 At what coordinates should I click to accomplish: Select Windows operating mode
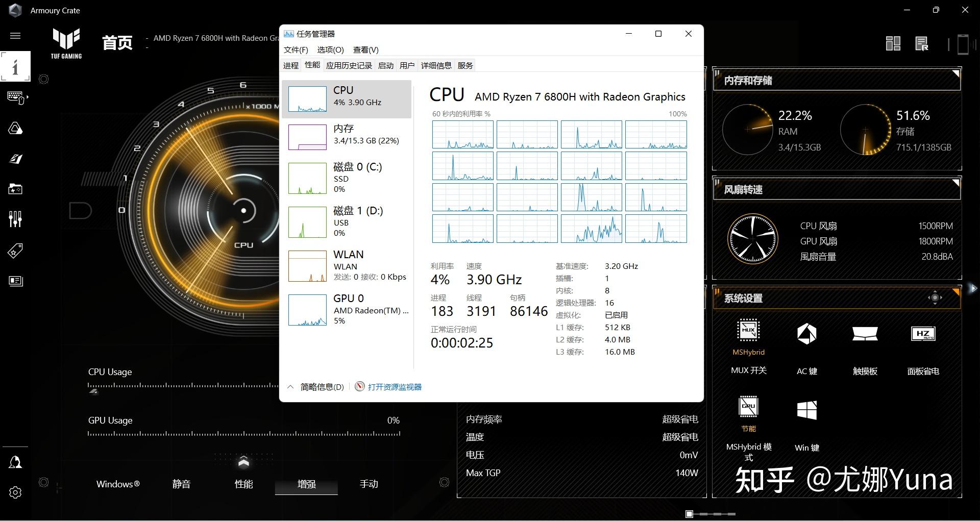118,484
